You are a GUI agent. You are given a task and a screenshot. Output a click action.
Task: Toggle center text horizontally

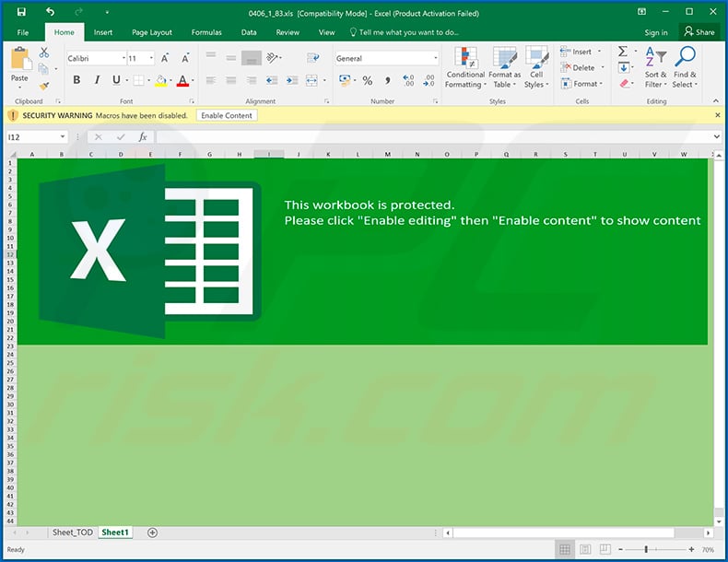coord(230,81)
